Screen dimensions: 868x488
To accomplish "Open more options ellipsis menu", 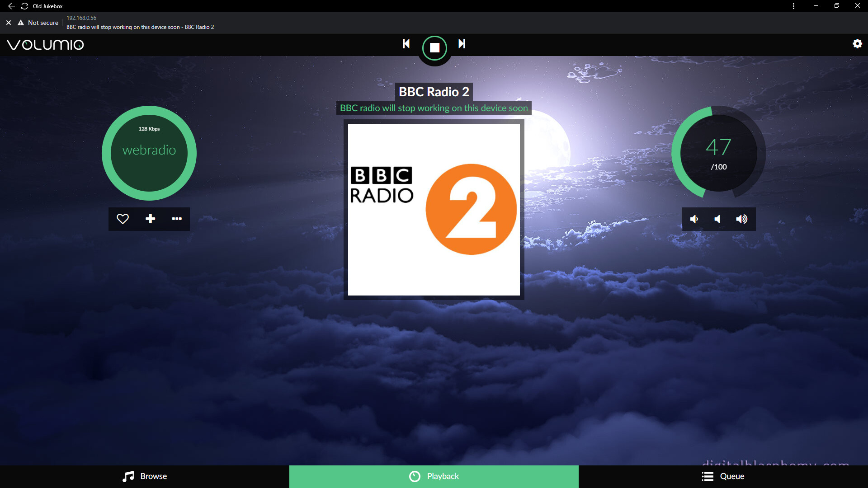I will [177, 219].
